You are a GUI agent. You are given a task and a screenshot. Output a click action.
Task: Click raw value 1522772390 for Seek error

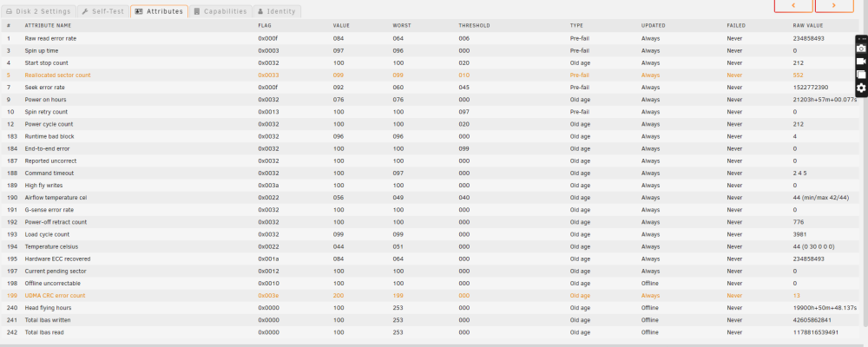[x=811, y=88]
